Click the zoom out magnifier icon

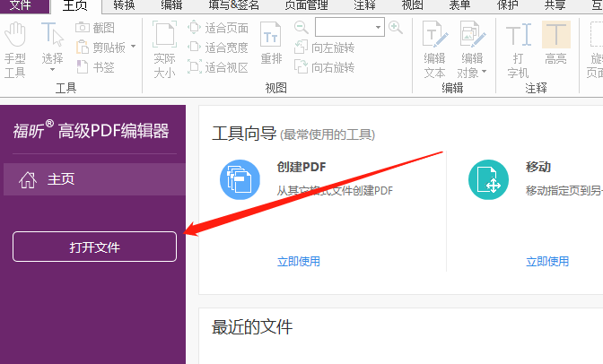click(x=301, y=28)
